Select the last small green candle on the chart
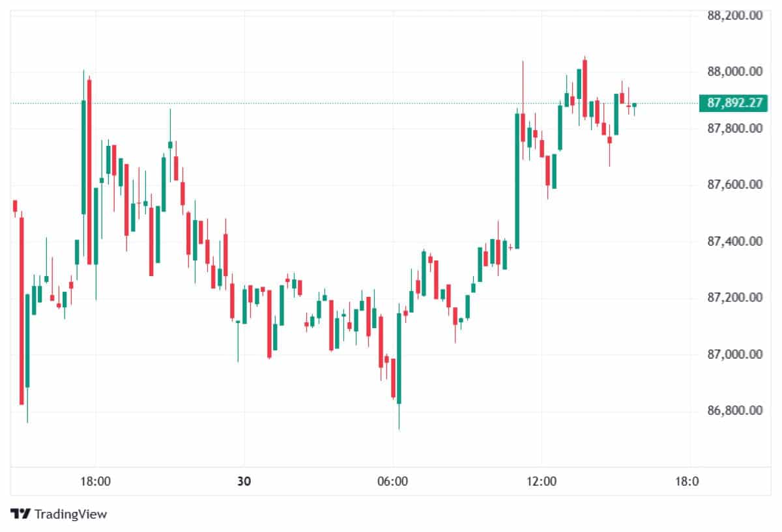Image resolution: width=782 pixels, height=532 pixels. click(634, 105)
